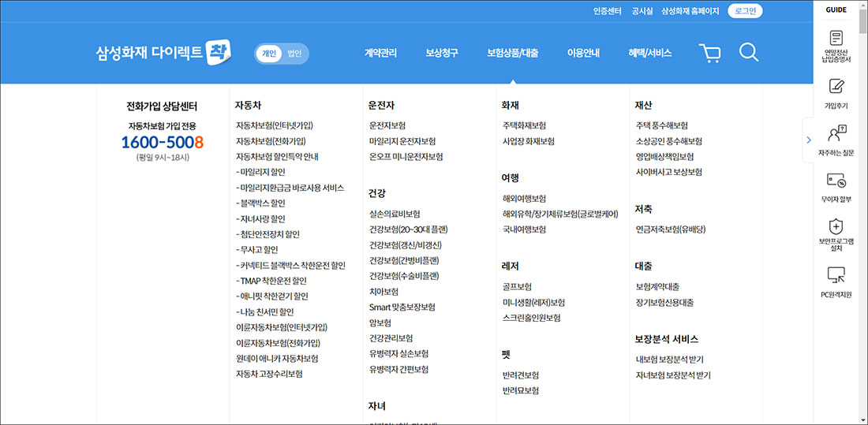Select 블랙박스 할인 item
Screen dimensions: 868x425
260,203
